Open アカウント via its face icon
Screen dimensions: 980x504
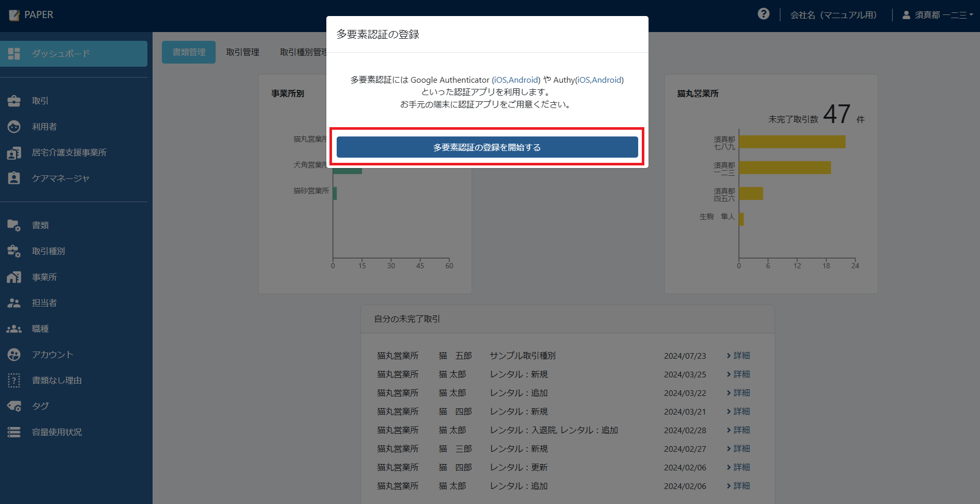pyautogui.click(x=14, y=354)
